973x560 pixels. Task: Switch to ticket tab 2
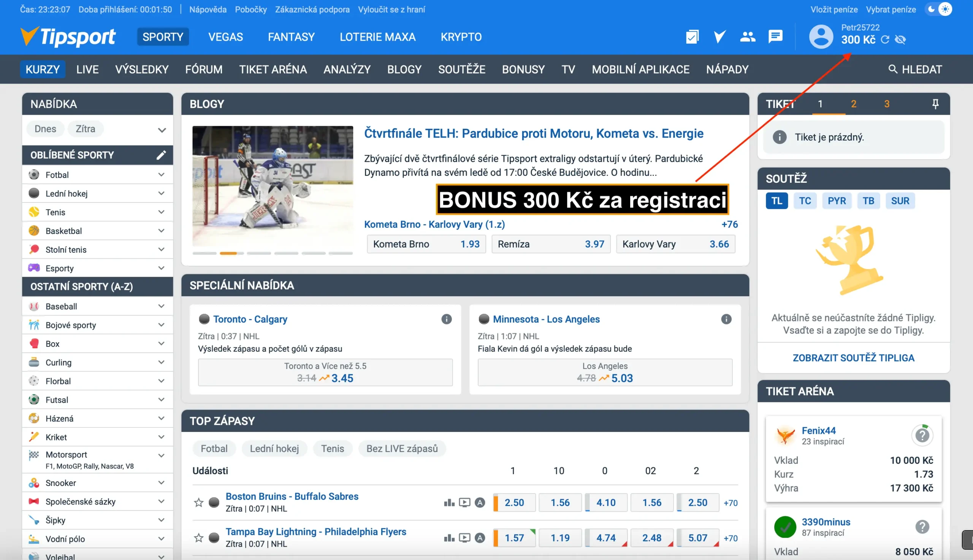pos(853,104)
